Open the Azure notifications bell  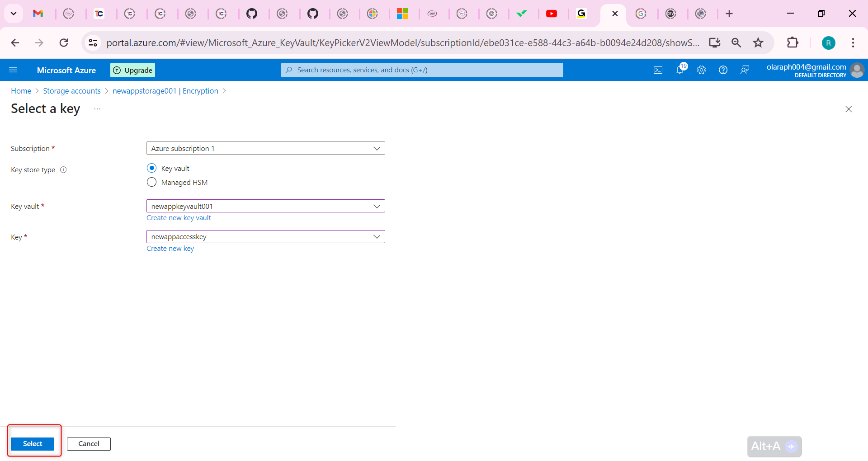tap(680, 70)
